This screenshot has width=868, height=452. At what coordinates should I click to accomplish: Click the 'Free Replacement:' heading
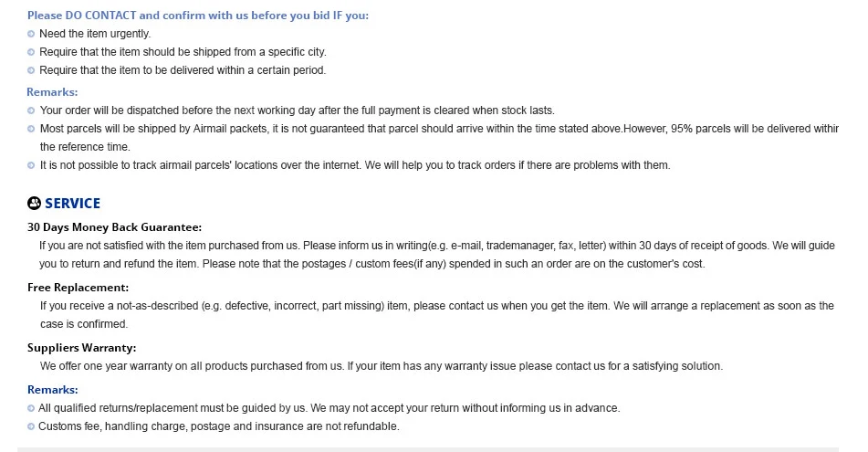78,288
